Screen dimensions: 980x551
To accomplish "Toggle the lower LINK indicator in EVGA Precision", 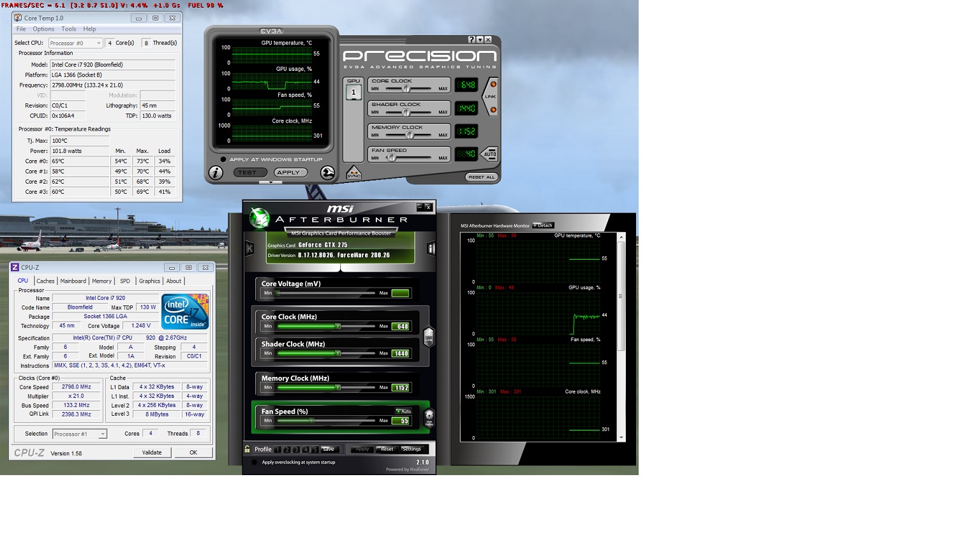I will (x=493, y=110).
